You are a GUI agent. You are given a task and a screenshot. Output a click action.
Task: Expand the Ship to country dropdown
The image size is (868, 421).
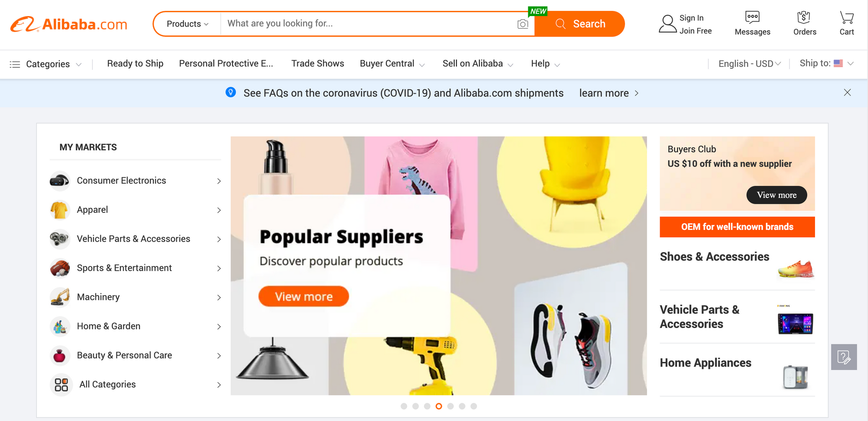[x=827, y=63]
